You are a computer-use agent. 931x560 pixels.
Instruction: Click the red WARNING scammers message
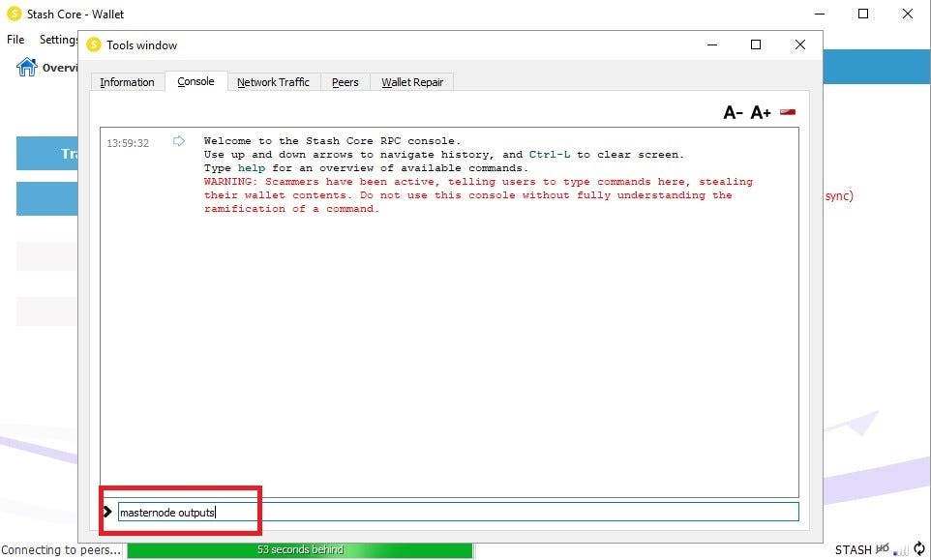pyautogui.click(x=478, y=195)
